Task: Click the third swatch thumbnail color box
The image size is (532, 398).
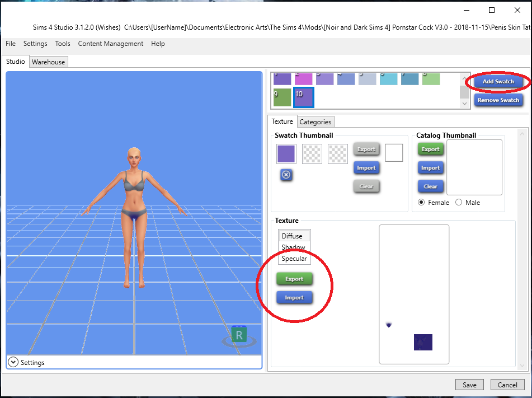Action: point(338,154)
